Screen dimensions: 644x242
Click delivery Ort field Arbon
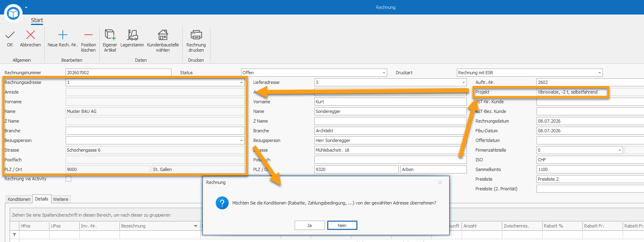(433, 169)
